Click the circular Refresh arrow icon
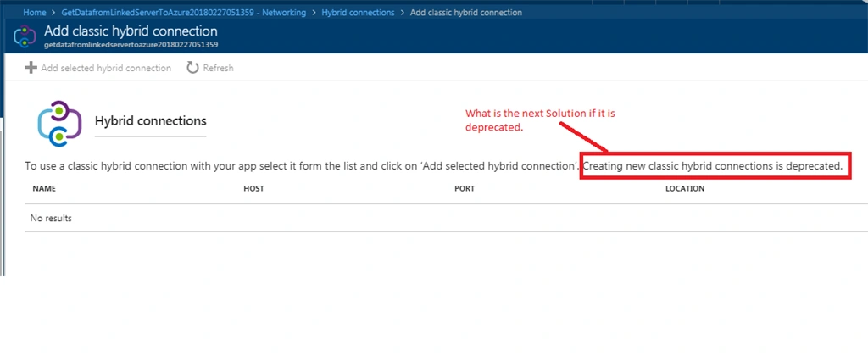Screen dimensions: 868x356 (192, 68)
